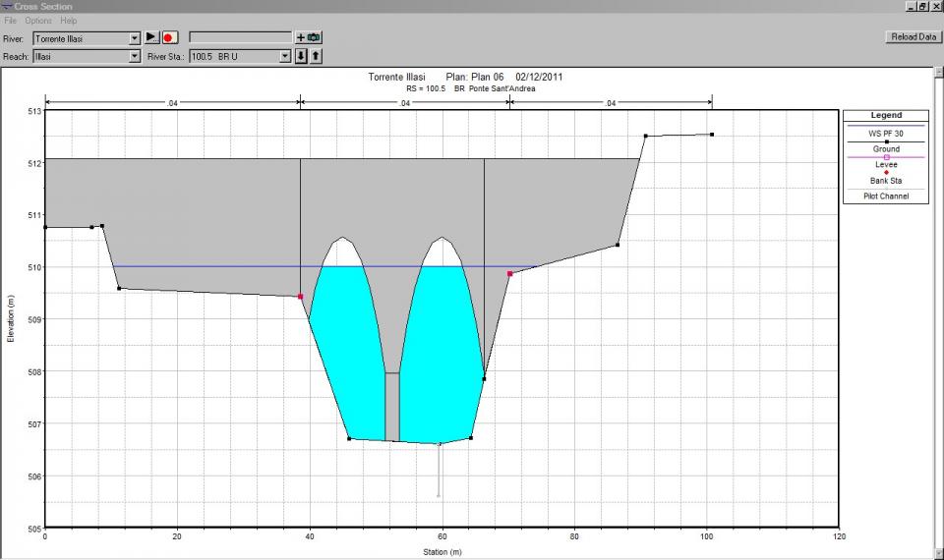Move up to previous river station
This screenshot has height=560, width=944.
316,56
